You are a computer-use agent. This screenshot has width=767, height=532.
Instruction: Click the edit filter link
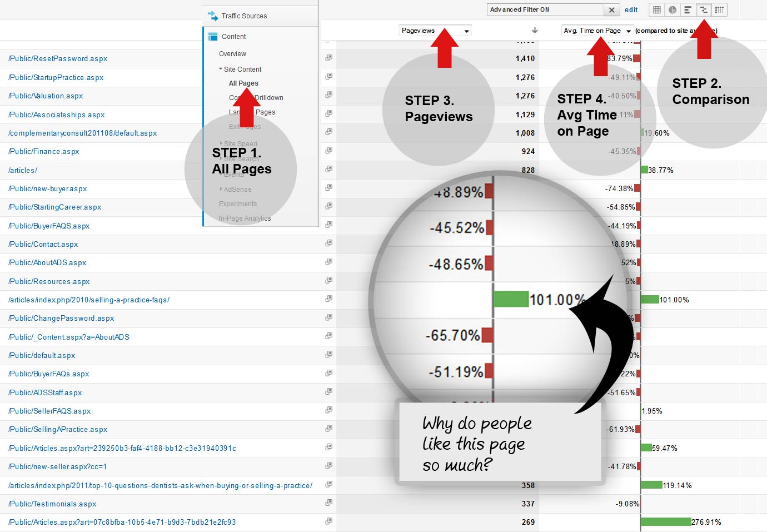tap(631, 10)
